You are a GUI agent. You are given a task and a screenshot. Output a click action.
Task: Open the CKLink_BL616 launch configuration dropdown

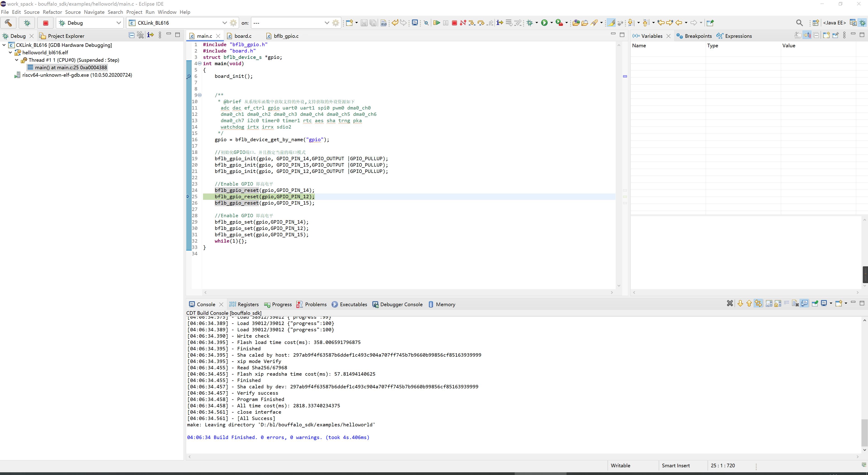tap(225, 23)
